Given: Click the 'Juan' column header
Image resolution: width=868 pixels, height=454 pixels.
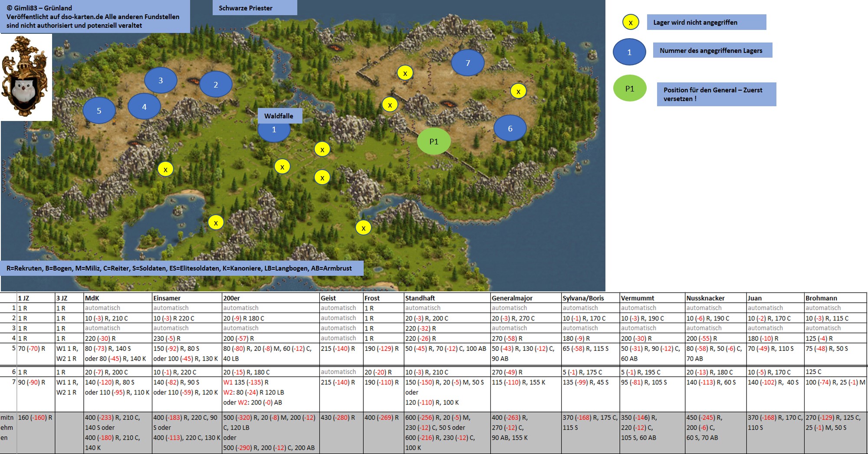Looking at the screenshot, I should coord(775,298).
